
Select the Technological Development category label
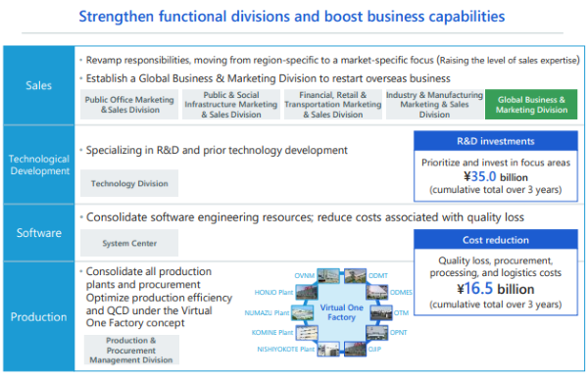(38, 164)
